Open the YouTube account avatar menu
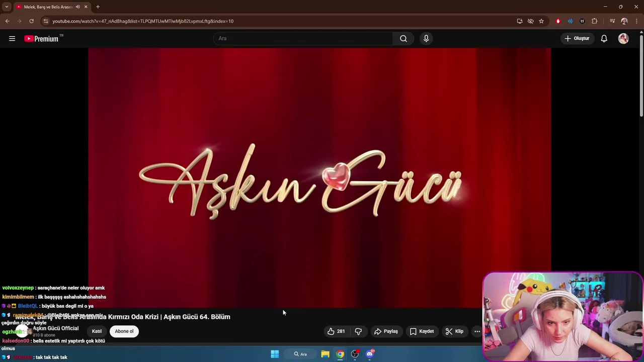Viewport: 644px width, 362px height. click(623, 38)
